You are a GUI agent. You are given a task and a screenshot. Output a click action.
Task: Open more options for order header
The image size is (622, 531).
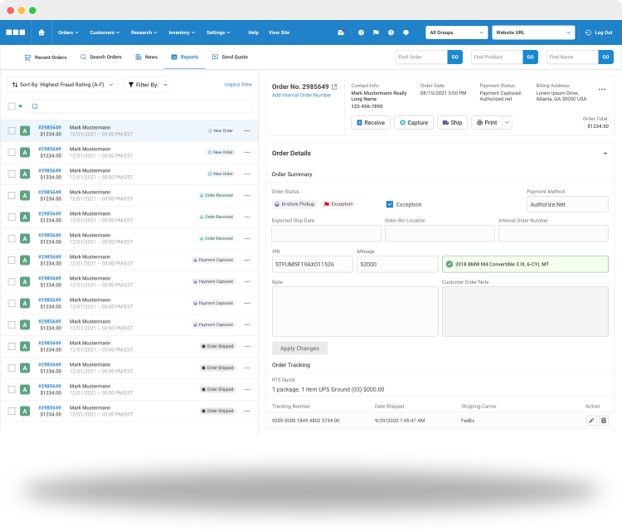602,89
